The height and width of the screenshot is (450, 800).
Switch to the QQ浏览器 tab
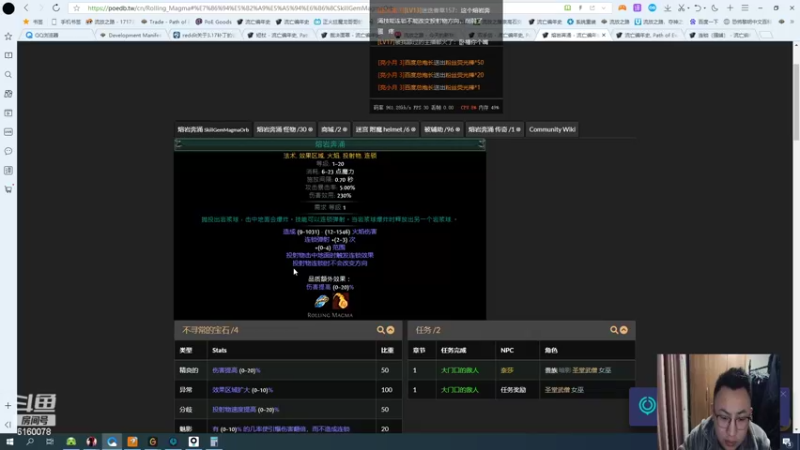[x=58, y=35]
